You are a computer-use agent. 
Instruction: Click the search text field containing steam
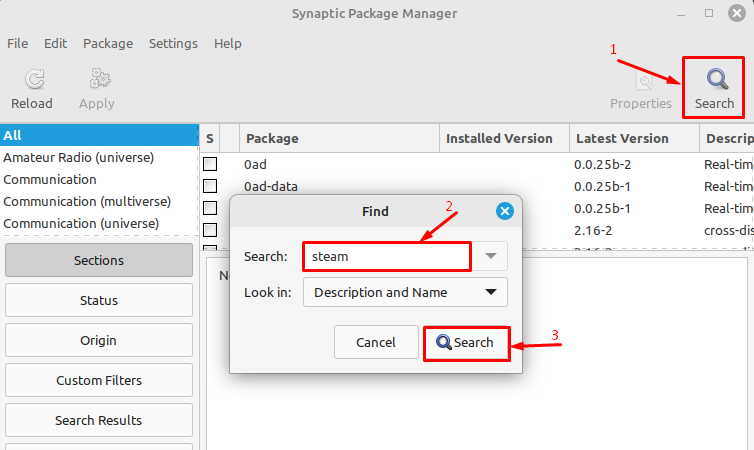coord(386,256)
